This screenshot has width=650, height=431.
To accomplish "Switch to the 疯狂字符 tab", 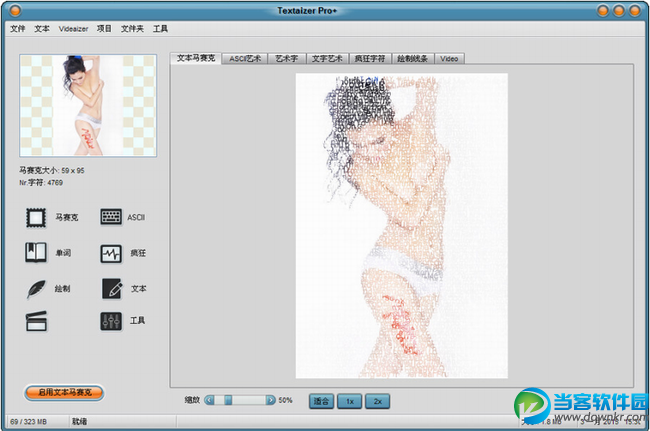I will 367,59.
